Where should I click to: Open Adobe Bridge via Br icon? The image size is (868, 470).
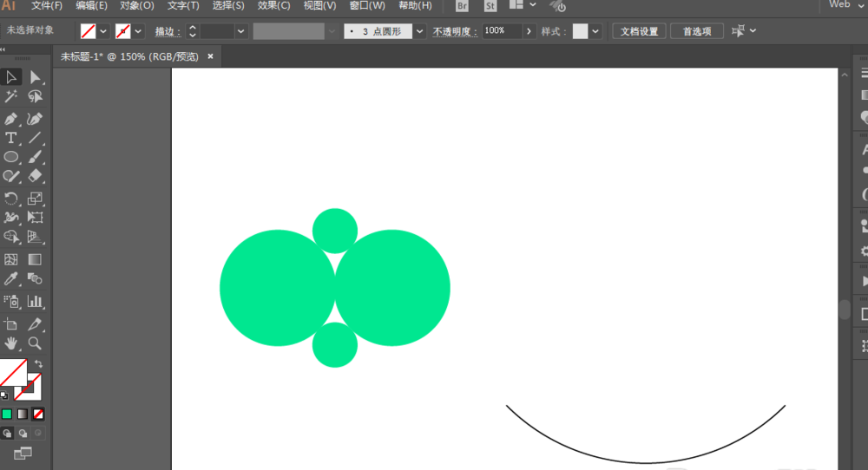pyautogui.click(x=462, y=6)
